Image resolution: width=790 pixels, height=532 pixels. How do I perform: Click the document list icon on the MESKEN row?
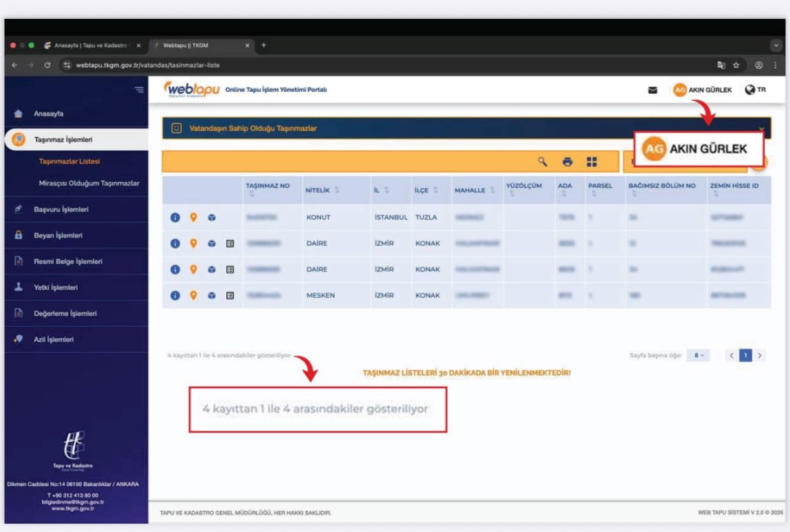(x=230, y=295)
